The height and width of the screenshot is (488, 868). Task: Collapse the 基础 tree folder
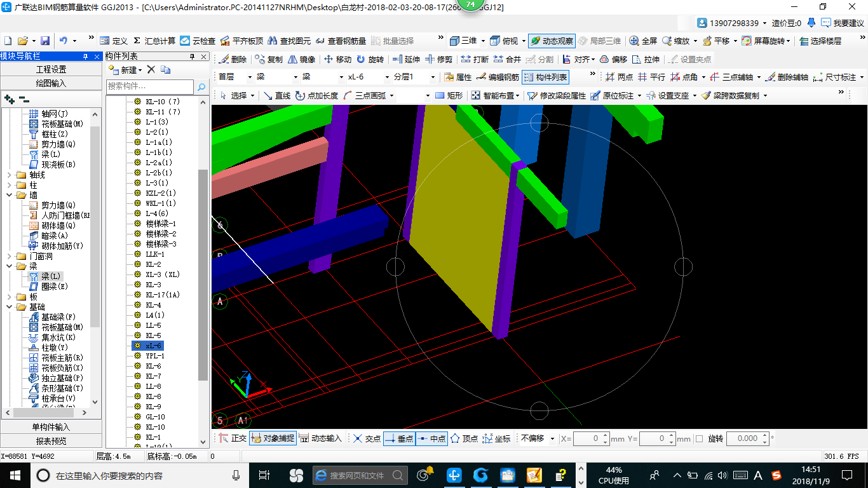pos(9,307)
